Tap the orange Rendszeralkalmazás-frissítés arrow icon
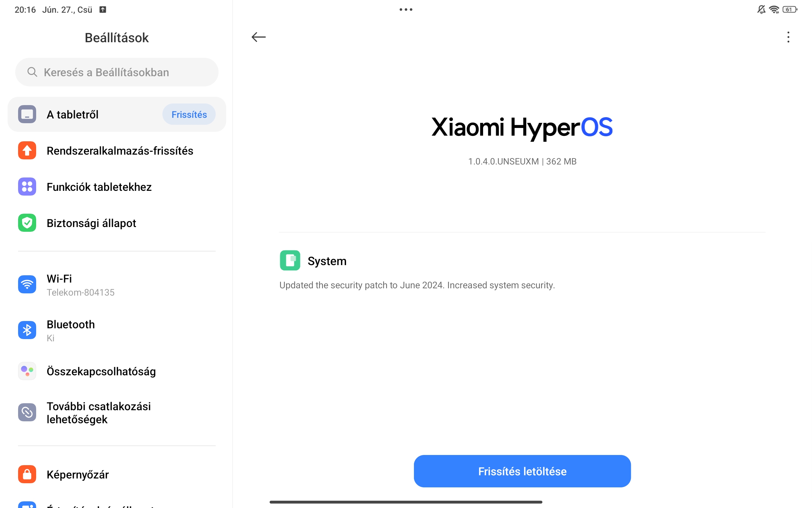This screenshot has width=812, height=508. click(27, 150)
